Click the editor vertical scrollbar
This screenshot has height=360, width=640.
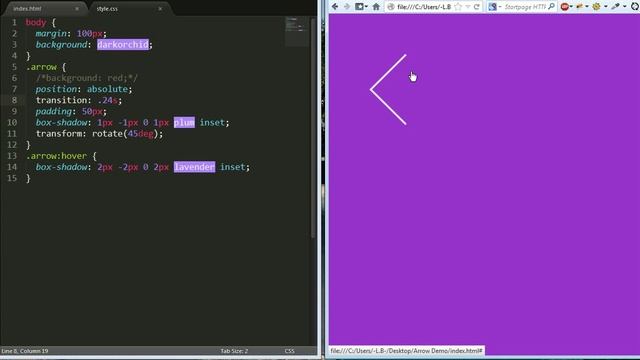click(x=313, y=127)
